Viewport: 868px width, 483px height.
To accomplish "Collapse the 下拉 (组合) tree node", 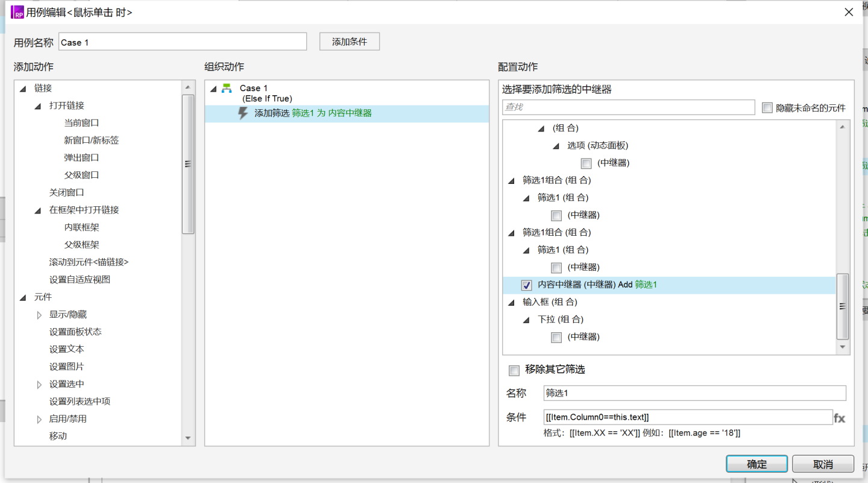I will 526,320.
